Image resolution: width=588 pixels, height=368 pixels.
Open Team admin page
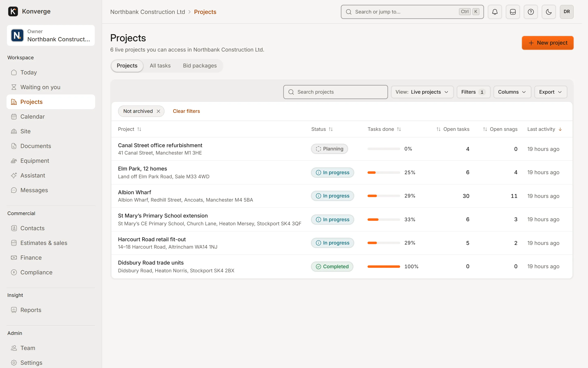pos(51,348)
